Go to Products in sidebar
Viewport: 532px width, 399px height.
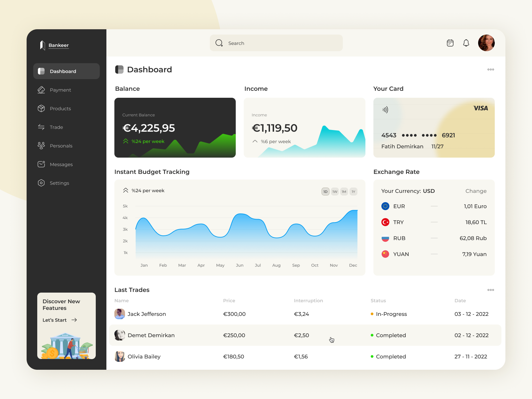tap(60, 108)
